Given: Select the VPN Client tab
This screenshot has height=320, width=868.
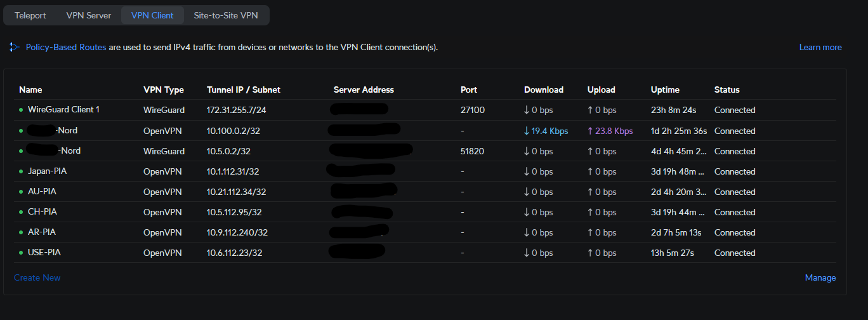Looking at the screenshot, I should pyautogui.click(x=152, y=15).
